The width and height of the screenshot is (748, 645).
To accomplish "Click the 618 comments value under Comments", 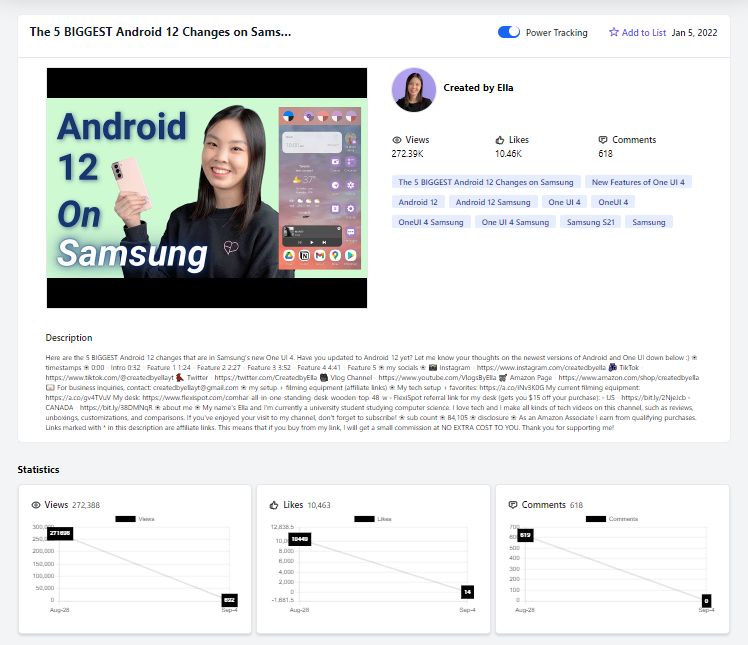I will pyautogui.click(x=605, y=154).
